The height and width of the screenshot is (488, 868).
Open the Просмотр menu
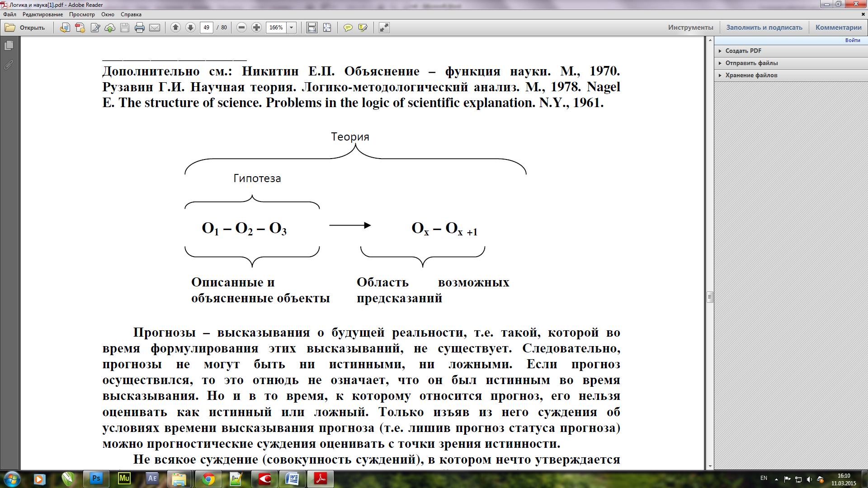pyautogui.click(x=82, y=14)
